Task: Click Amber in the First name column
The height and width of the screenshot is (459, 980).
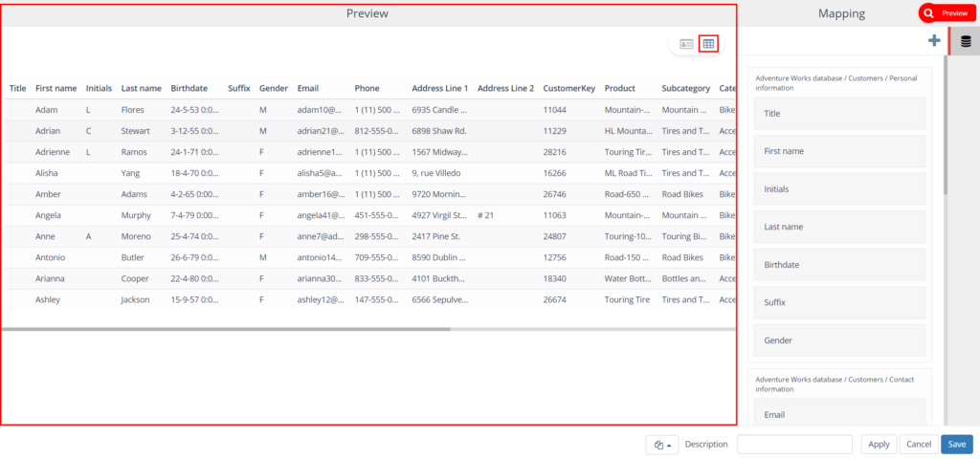Action: (x=48, y=194)
